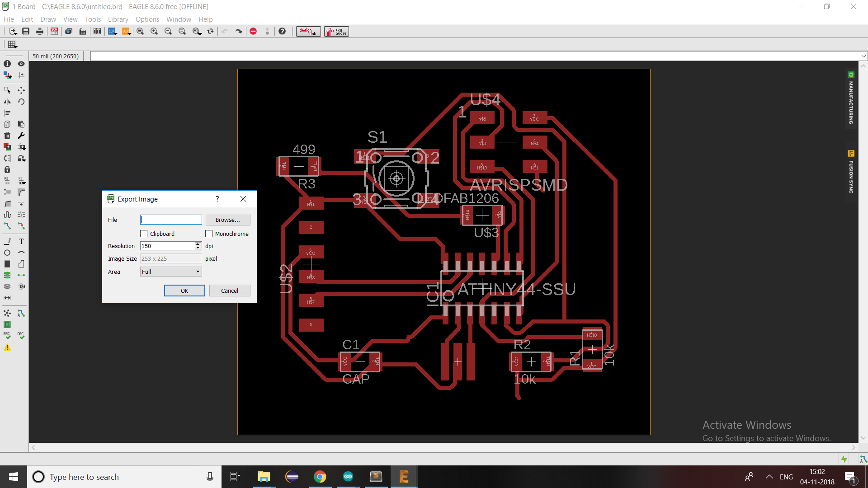This screenshot has width=868, height=488.
Task: Click the Zoom in magnifier icon
Action: pos(154,31)
